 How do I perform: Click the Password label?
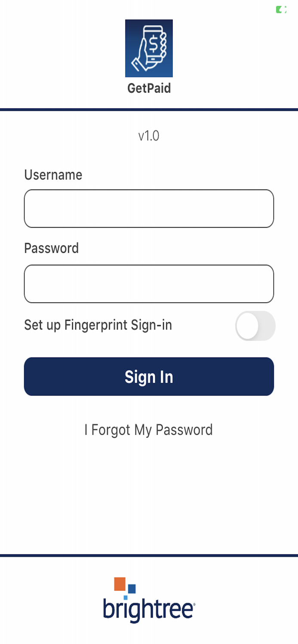point(52,248)
